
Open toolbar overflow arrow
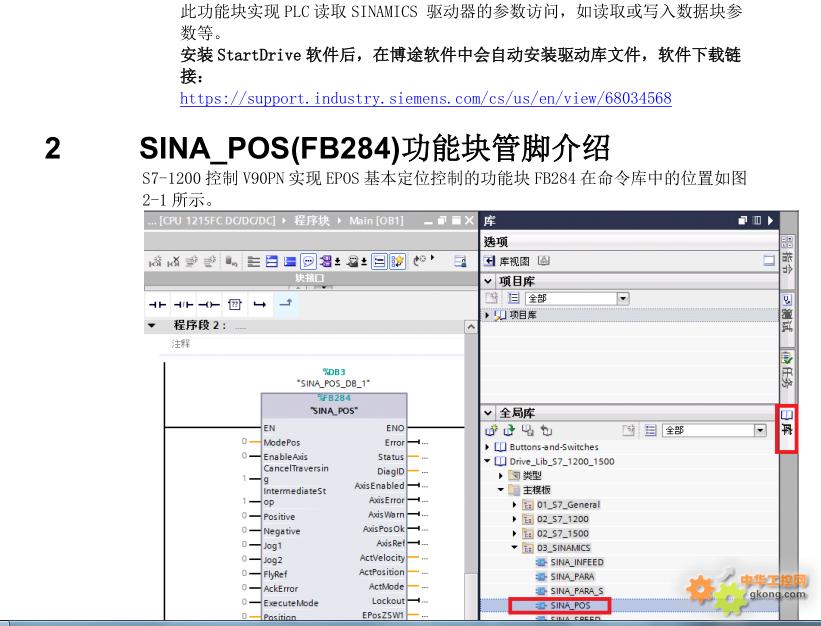point(432,258)
